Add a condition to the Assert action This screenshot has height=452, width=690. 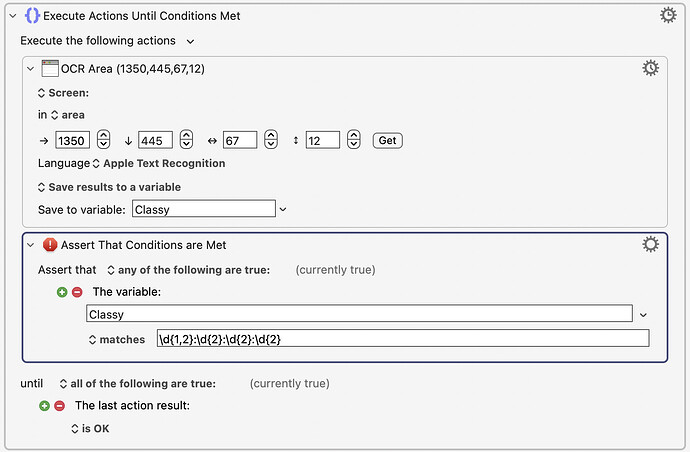[62, 292]
